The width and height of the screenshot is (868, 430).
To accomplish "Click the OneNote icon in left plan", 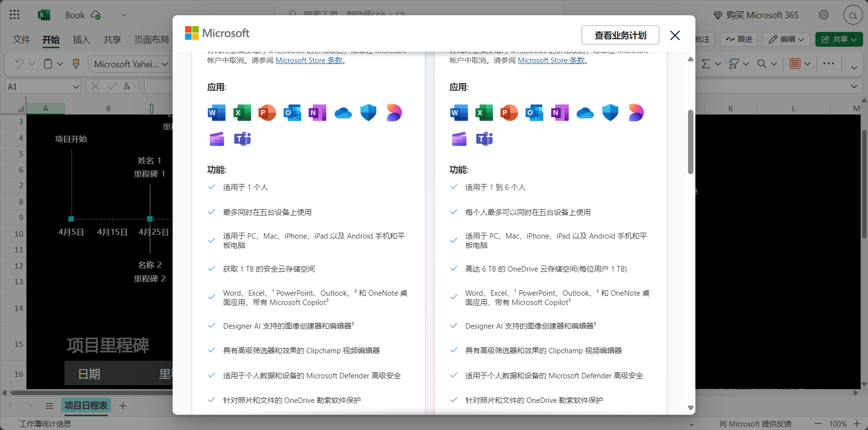I will [317, 113].
